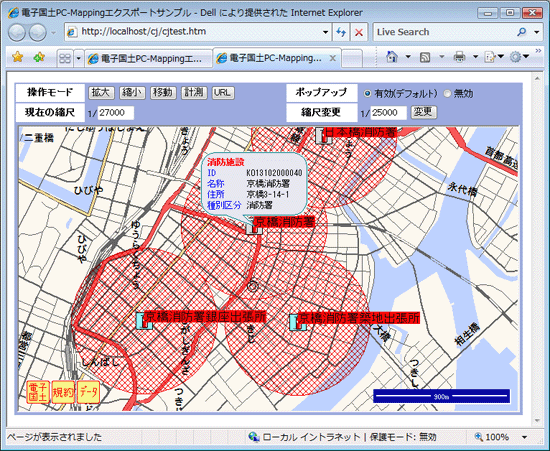Open the Favorites Center star icon
550x451 pixels.
(17, 57)
